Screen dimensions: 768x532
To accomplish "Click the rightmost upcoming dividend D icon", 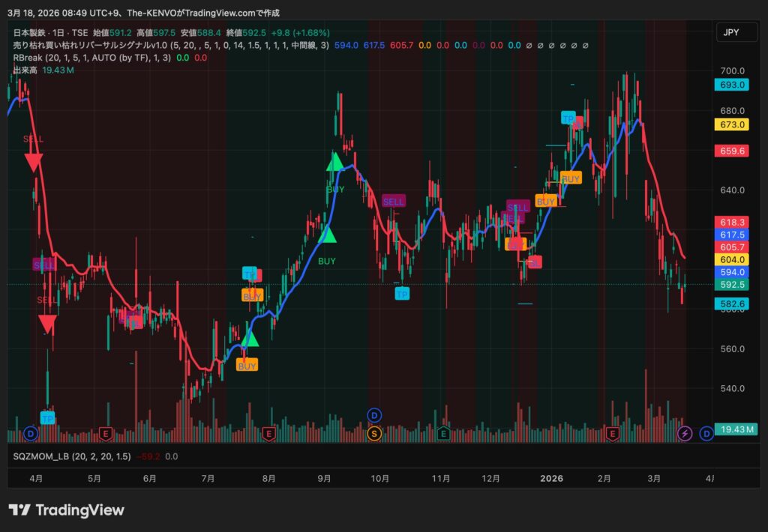I will 706,433.
